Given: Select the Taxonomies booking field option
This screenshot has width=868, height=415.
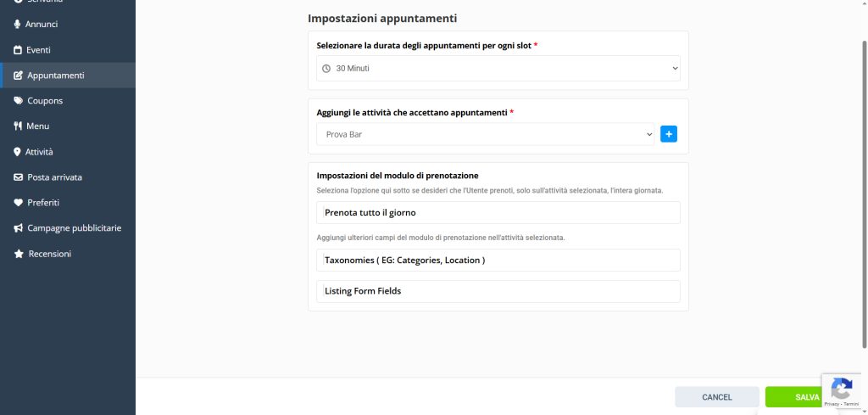Looking at the screenshot, I should point(498,260).
